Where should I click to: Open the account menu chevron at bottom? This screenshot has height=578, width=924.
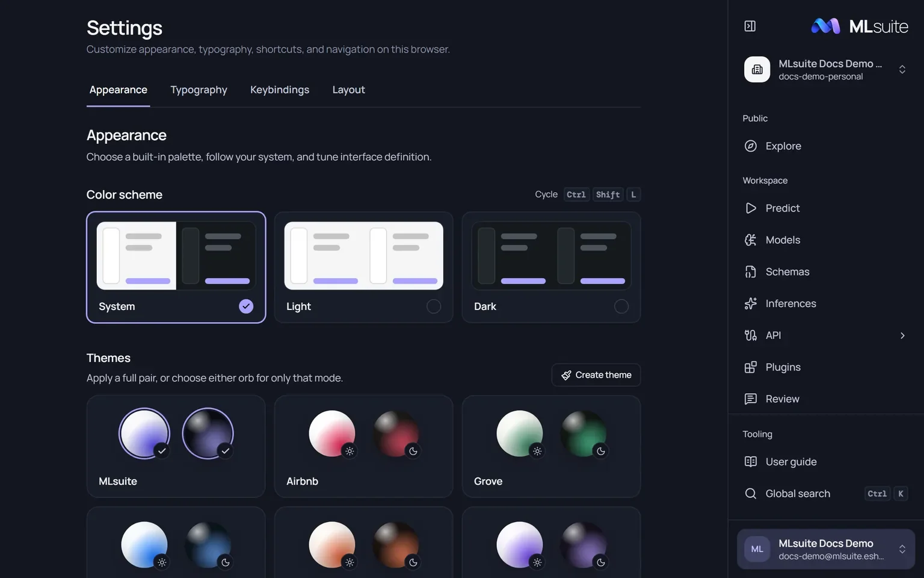pos(902,549)
